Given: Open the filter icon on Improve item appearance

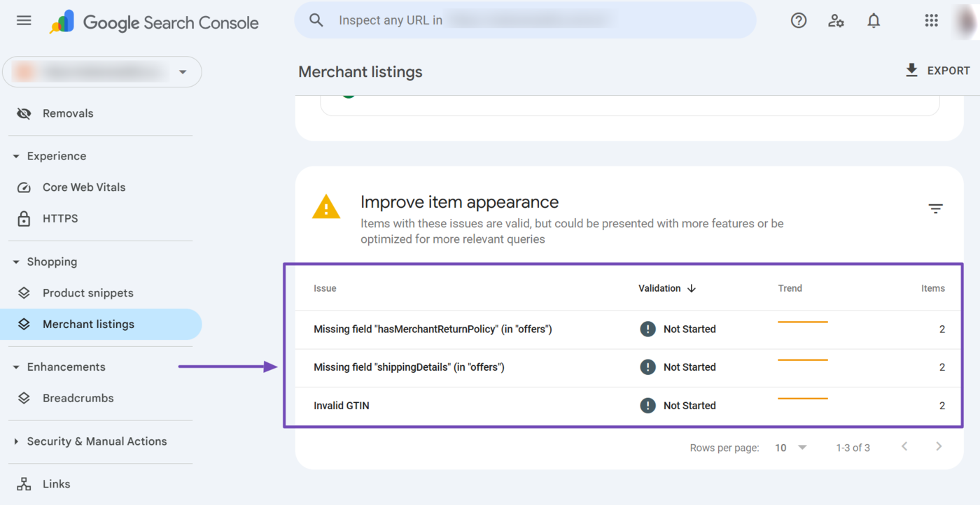Looking at the screenshot, I should click(936, 208).
